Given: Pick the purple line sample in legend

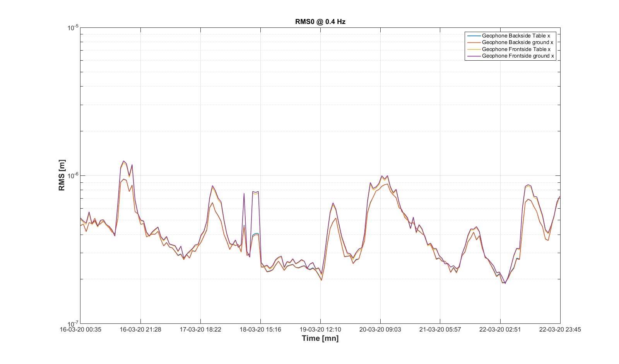Looking at the screenshot, I should pos(474,56).
